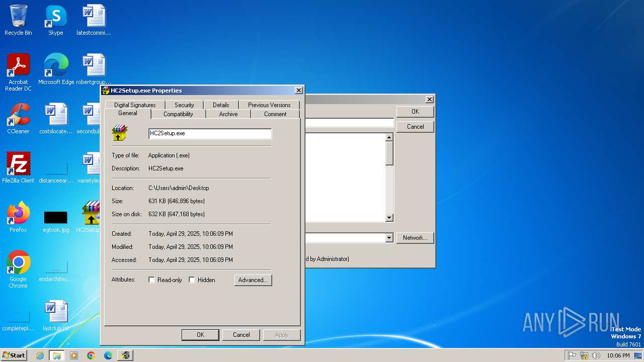Click the Action Center flag tray icon

point(572,355)
